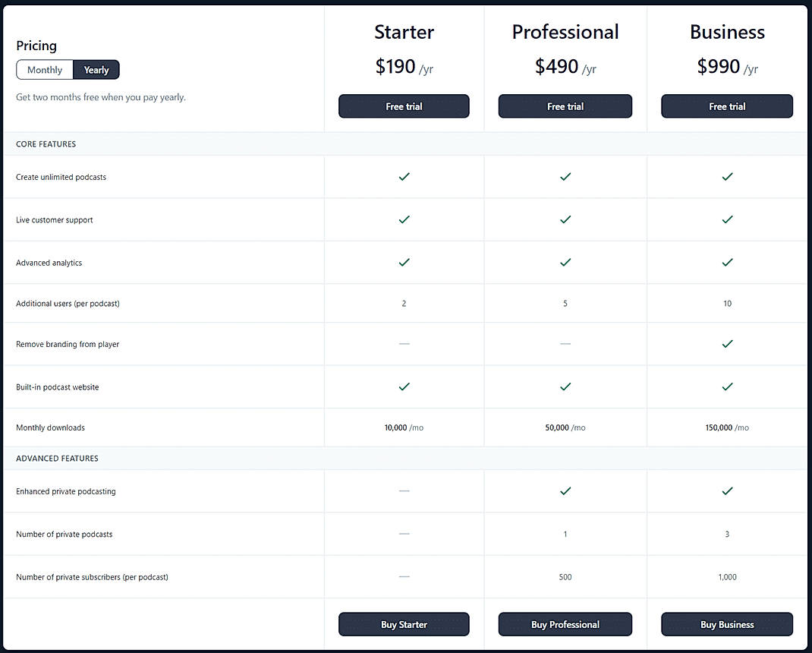812x653 pixels.
Task: Click the Pricing heading
Action: (36, 46)
